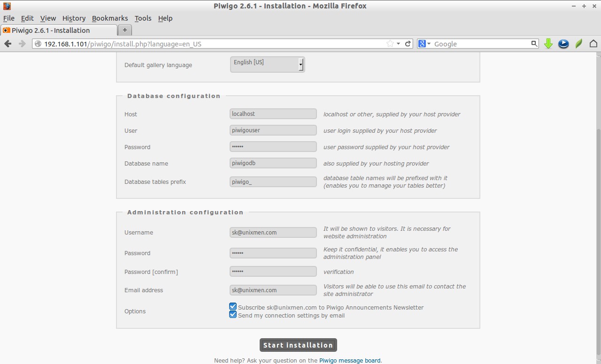This screenshot has height=364, width=601.
Task: Click the Database tables prefix field
Action: coord(273,182)
